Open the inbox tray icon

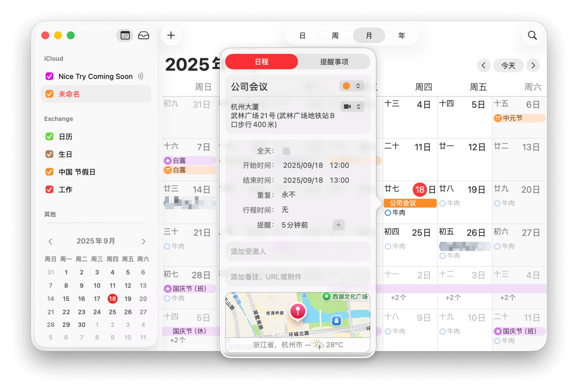pyautogui.click(x=143, y=35)
